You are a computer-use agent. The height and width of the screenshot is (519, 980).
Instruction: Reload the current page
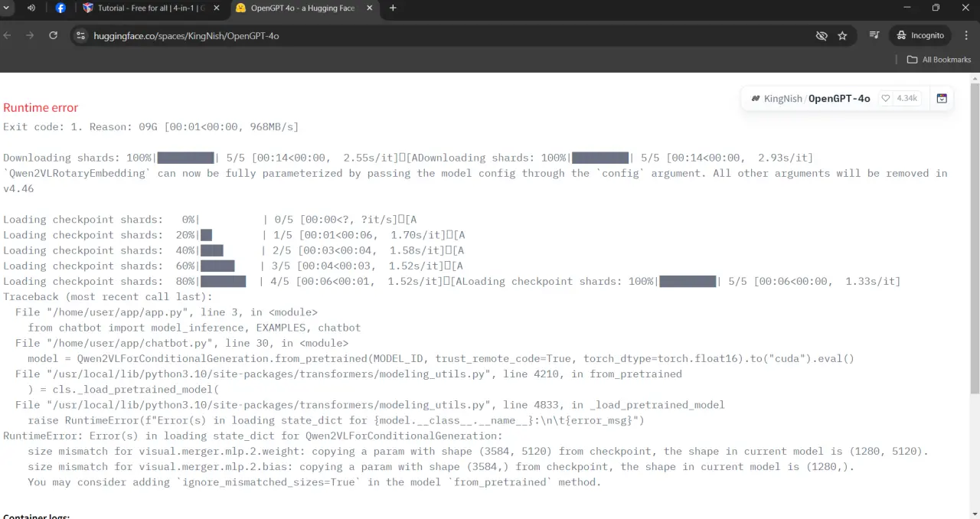[53, 35]
